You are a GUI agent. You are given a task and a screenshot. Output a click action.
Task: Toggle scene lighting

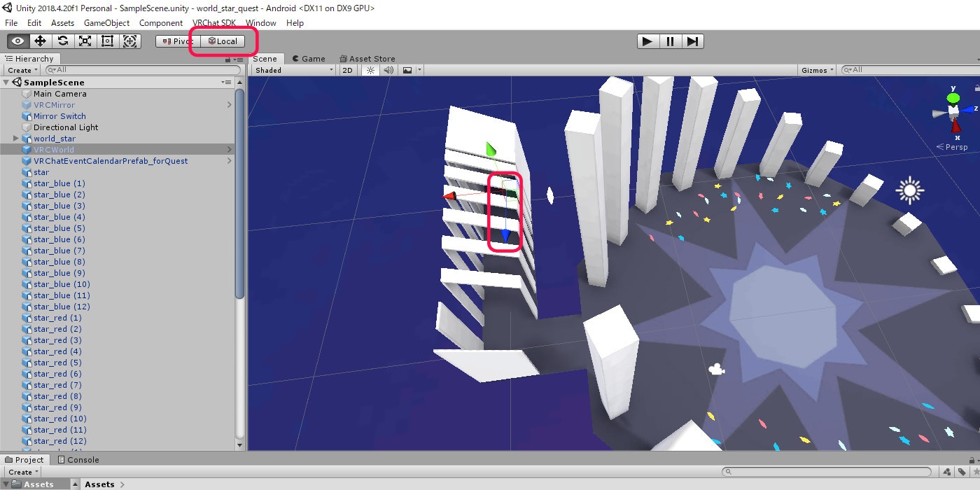point(369,70)
